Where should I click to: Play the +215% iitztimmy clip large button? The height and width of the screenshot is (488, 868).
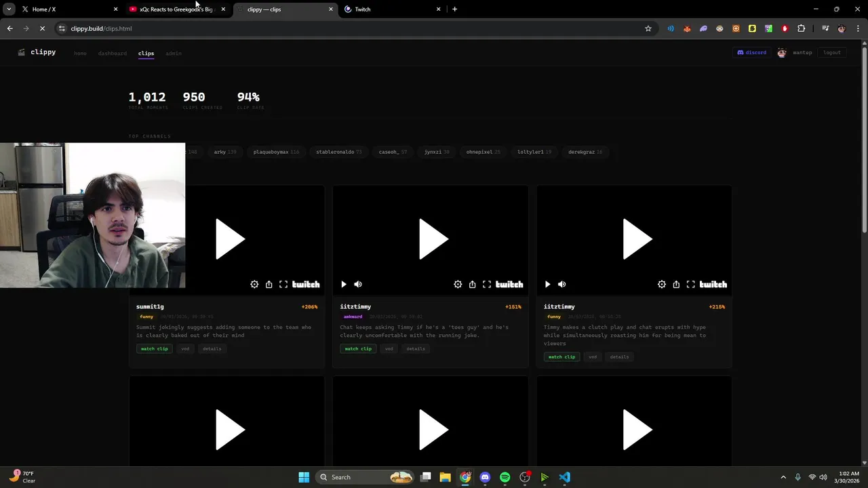pyautogui.click(x=637, y=239)
